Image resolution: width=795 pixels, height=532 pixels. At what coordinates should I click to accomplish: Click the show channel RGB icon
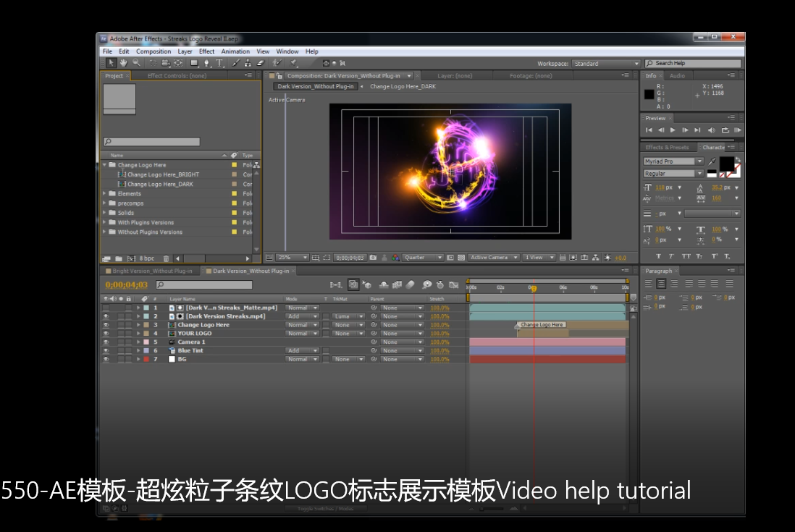tap(395, 258)
